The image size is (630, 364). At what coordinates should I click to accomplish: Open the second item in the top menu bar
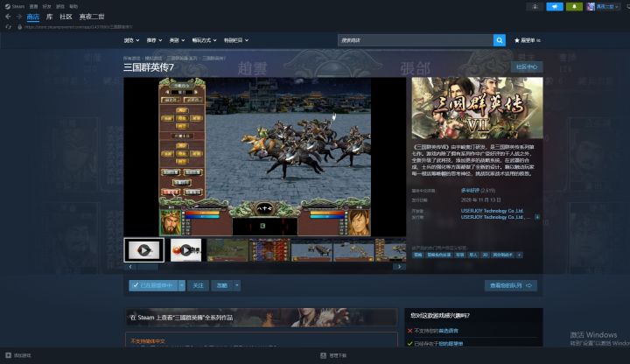click(x=34, y=6)
